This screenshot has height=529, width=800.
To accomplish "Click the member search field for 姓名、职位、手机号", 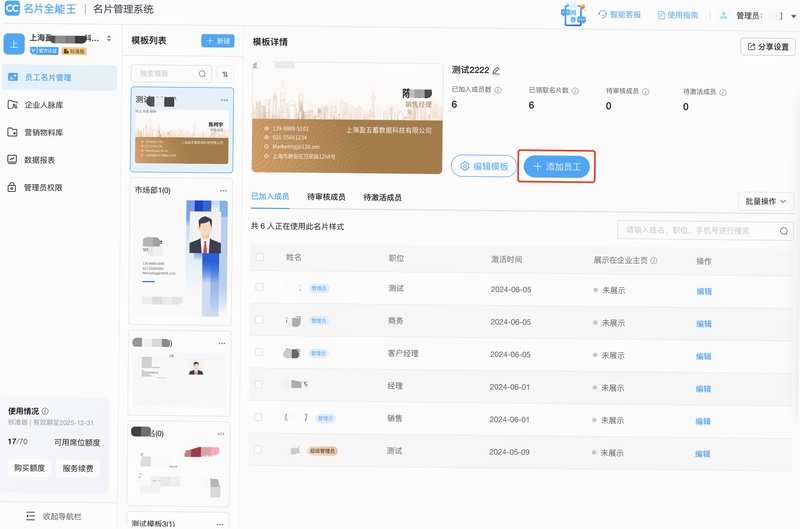I will [x=705, y=231].
